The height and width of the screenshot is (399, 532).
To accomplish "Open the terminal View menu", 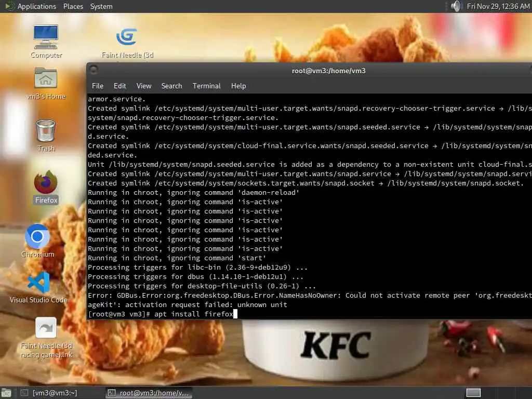I will (x=144, y=86).
